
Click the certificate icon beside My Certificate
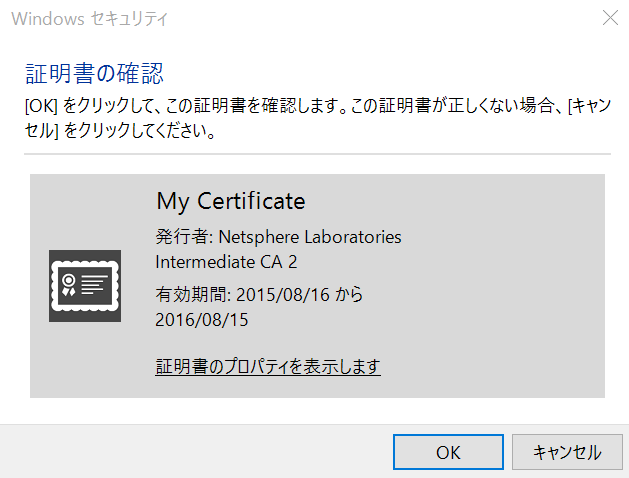pyautogui.click(x=85, y=286)
